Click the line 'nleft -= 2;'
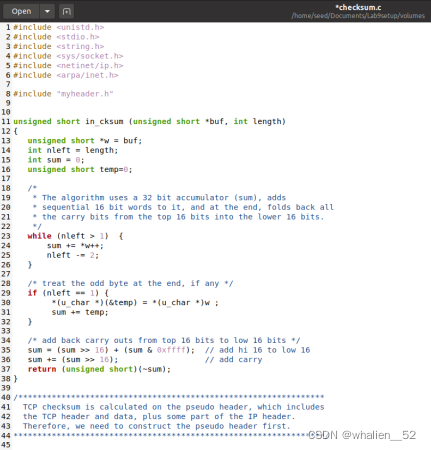431x450 pixels. pyautogui.click(x=73, y=255)
